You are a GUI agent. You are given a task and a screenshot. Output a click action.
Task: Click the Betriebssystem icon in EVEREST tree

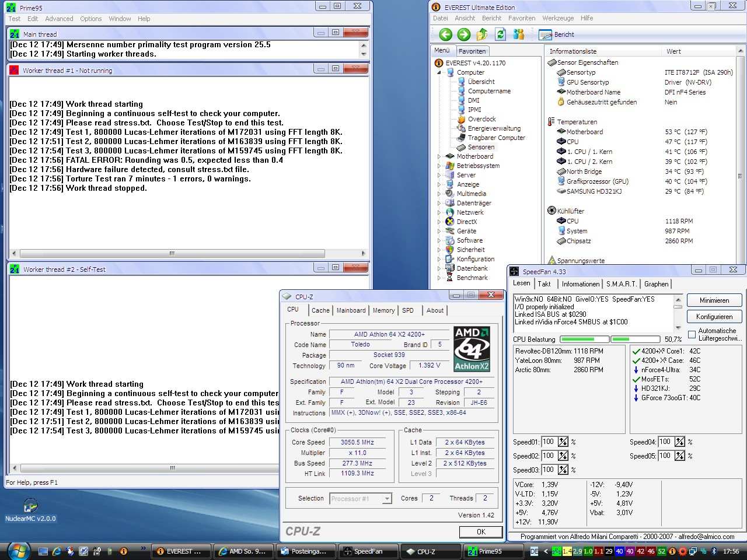449,166
